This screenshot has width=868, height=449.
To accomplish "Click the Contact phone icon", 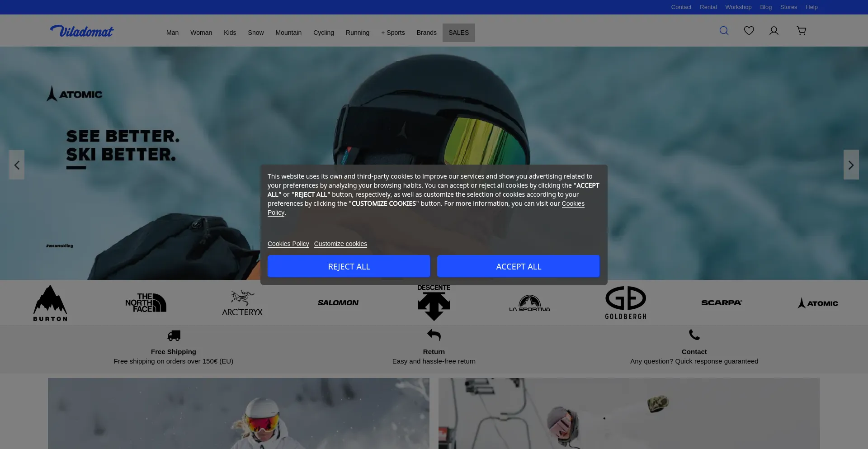I will [694, 335].
